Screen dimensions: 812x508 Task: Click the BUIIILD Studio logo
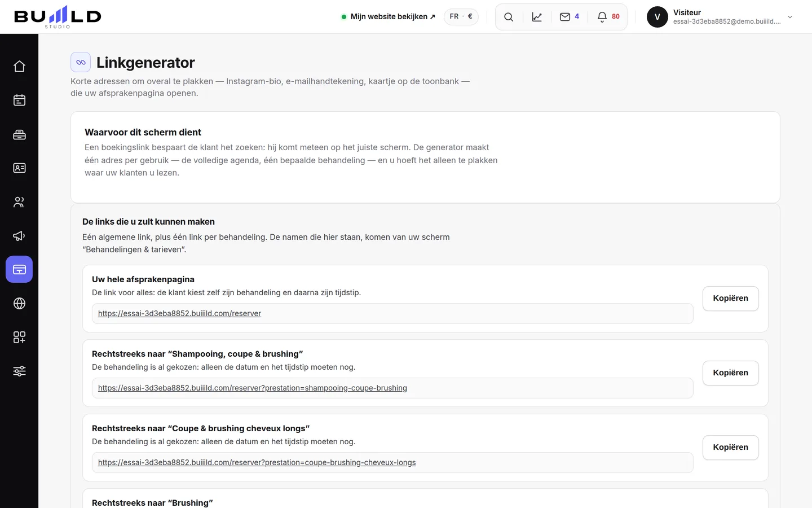tap(58, 17)
